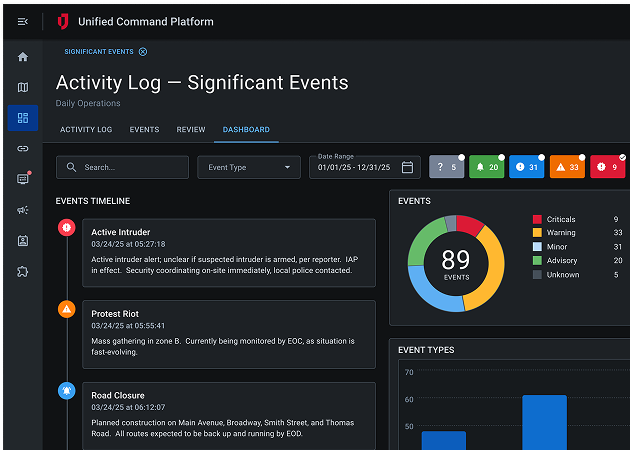Viewport: 630px width, 450px height.
Task: Open the contact badge icon in sidebar
Action: (23, 241)
